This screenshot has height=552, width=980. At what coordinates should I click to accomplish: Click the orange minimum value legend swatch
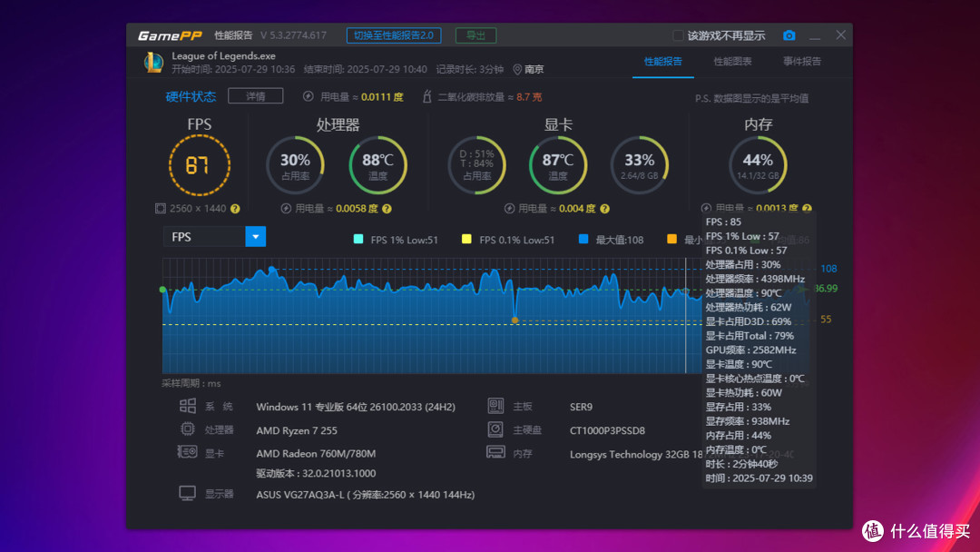[671, 239]
